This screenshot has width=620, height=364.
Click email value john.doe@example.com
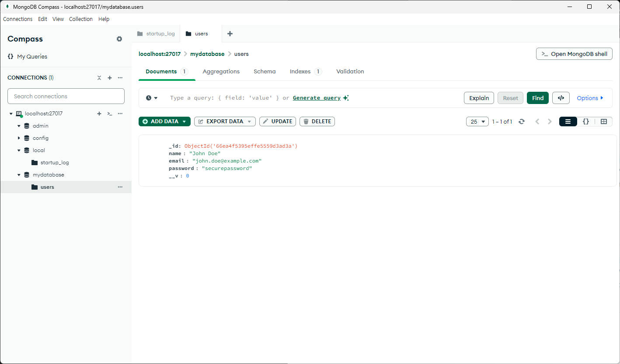[x=227, y=161]
